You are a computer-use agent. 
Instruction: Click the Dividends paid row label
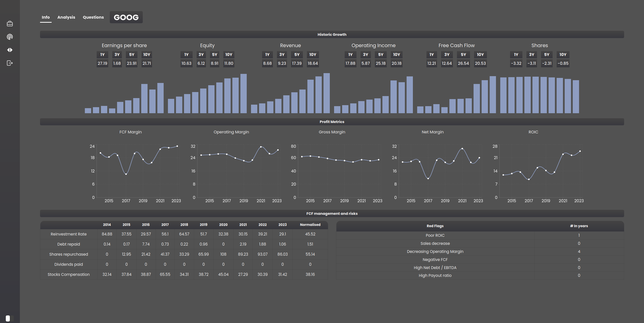click(x=68, y=264)
